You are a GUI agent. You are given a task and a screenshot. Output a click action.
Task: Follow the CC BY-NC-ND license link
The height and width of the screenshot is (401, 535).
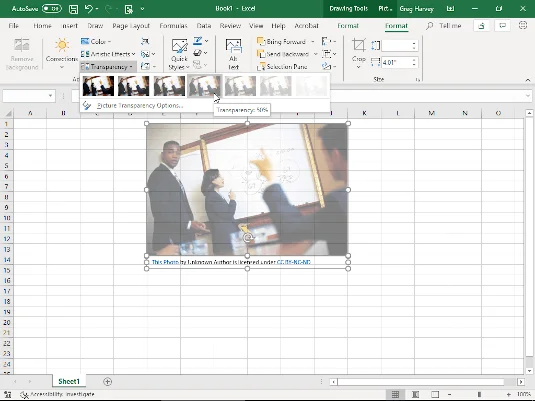[294, 262]
